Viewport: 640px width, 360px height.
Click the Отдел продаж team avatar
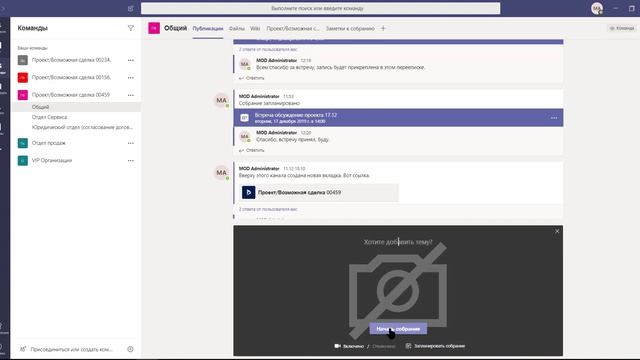[x=23, y=143]
